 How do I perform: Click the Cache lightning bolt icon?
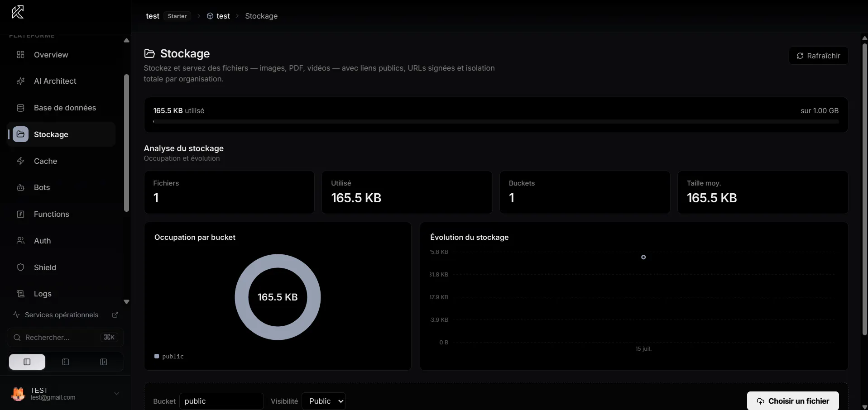tap(20, 161)
